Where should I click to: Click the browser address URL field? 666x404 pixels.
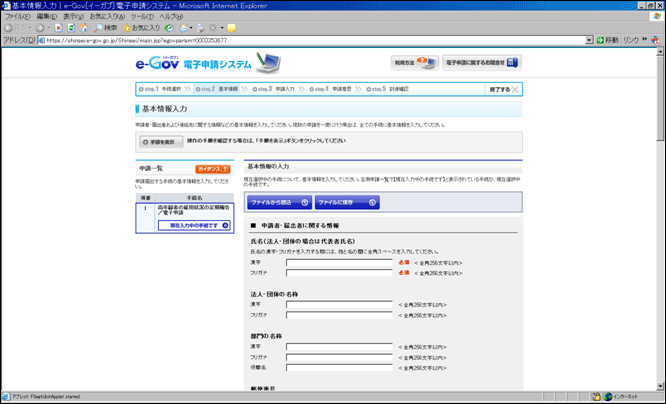tap(300, 41)
